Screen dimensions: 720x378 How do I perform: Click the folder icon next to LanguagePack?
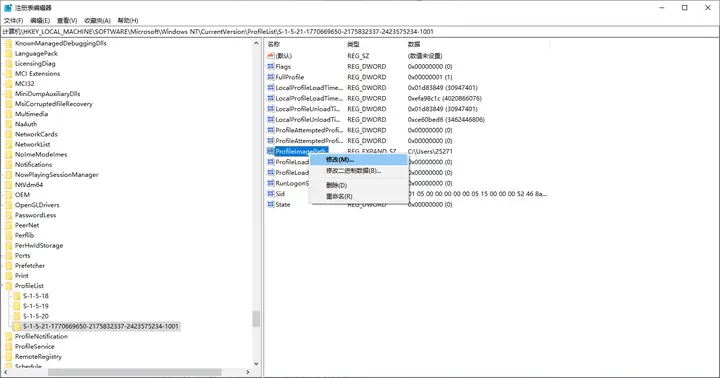click(x=9, y=53)
